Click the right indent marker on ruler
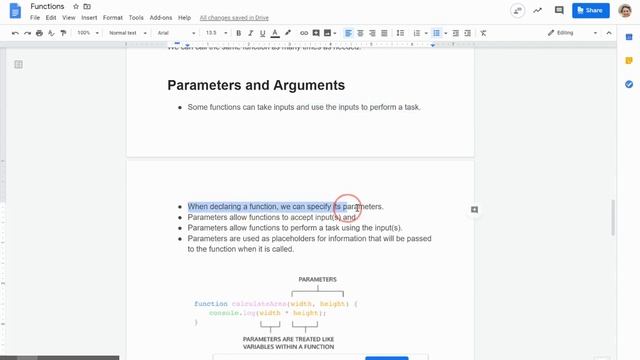This screenshot has height=360, width=640. pyautogui.click(x=433, y=45)
